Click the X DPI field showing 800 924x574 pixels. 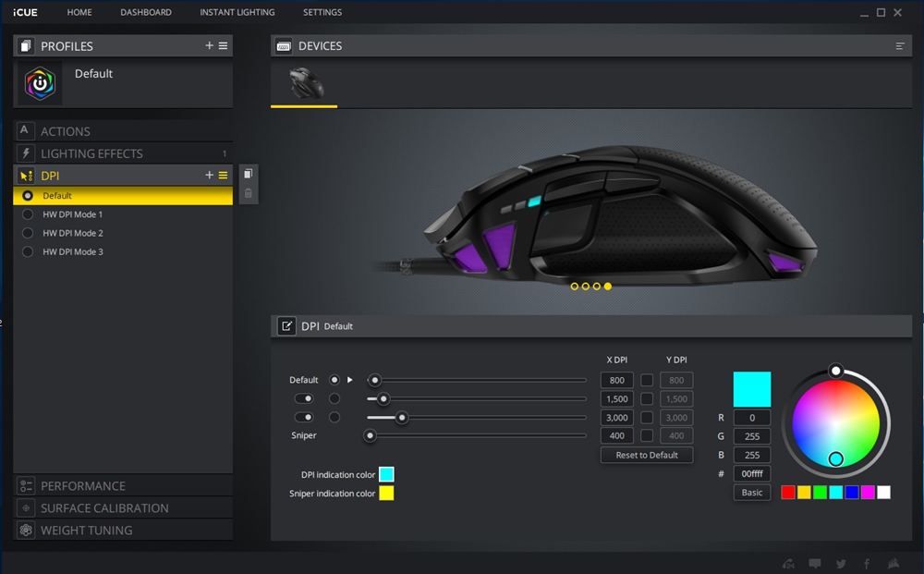click(617, 380)
